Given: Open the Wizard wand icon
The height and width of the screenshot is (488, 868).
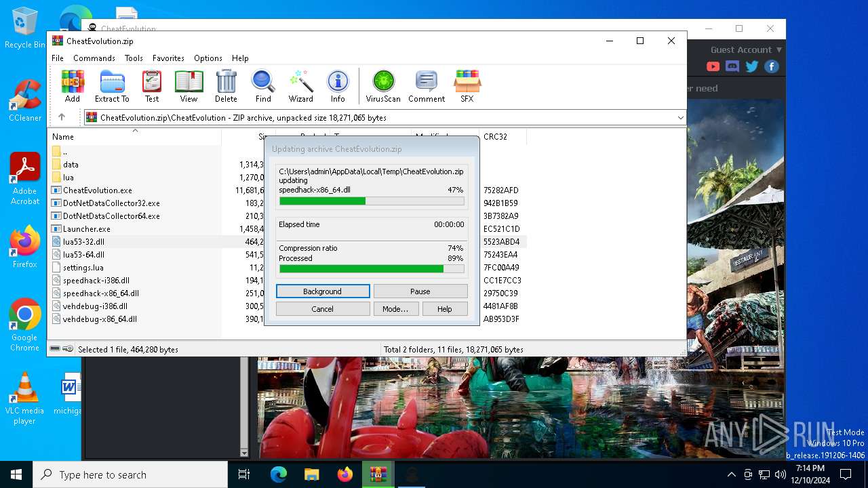Looking at the screenshot, I should [x=300, y=86].
